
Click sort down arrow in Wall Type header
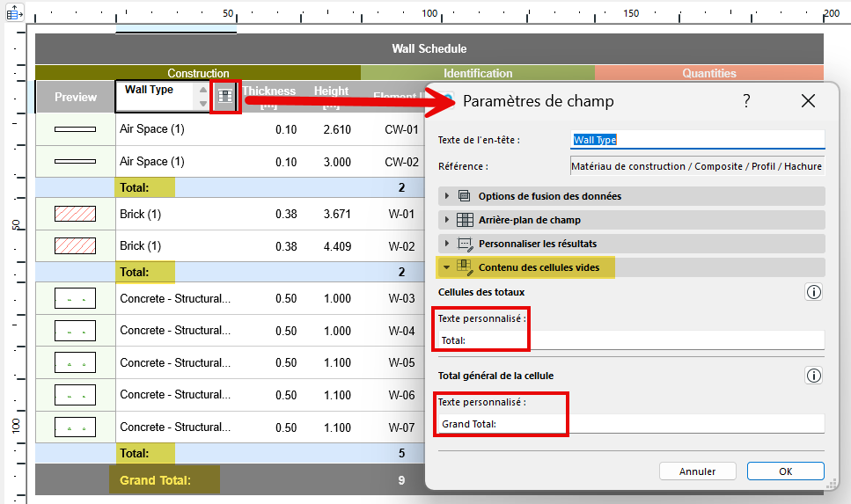tap(203, 103)
